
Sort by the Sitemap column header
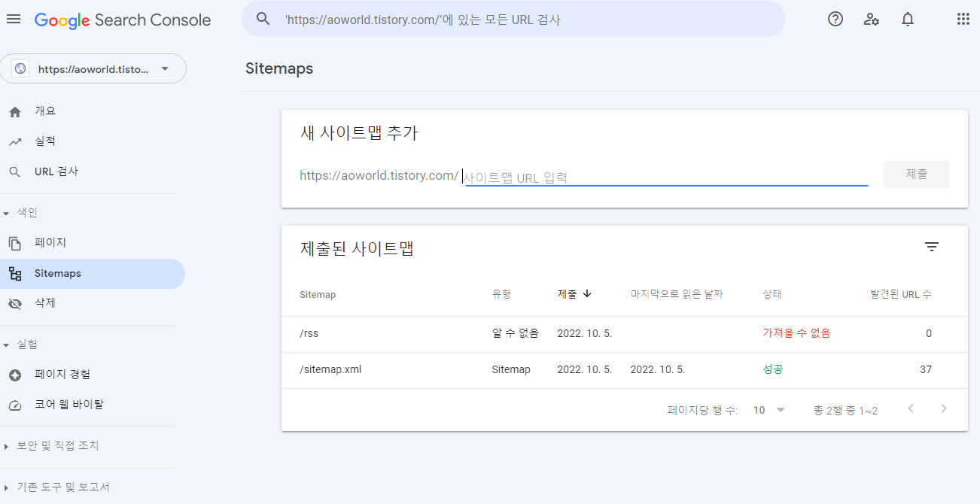click(x=318, y=294)
